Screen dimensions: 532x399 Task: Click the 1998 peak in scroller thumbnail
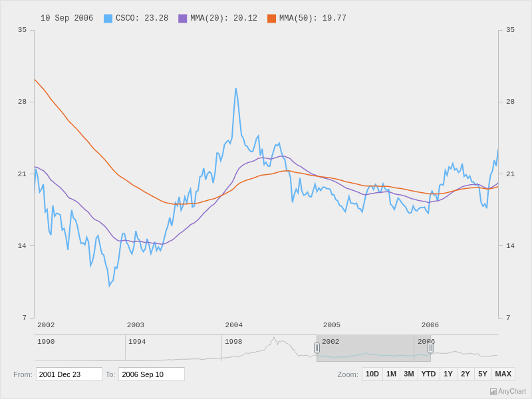(274, 338)
